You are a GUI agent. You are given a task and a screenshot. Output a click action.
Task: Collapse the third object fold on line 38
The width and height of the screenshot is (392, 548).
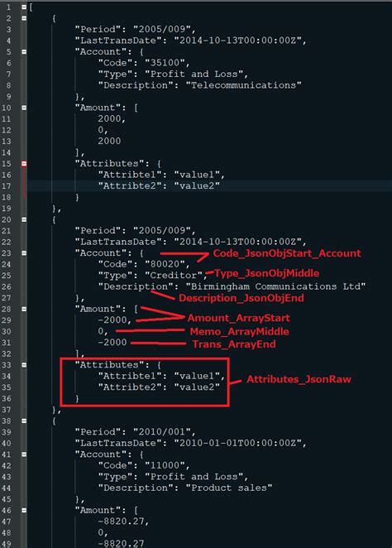click(x=24, y=421)
